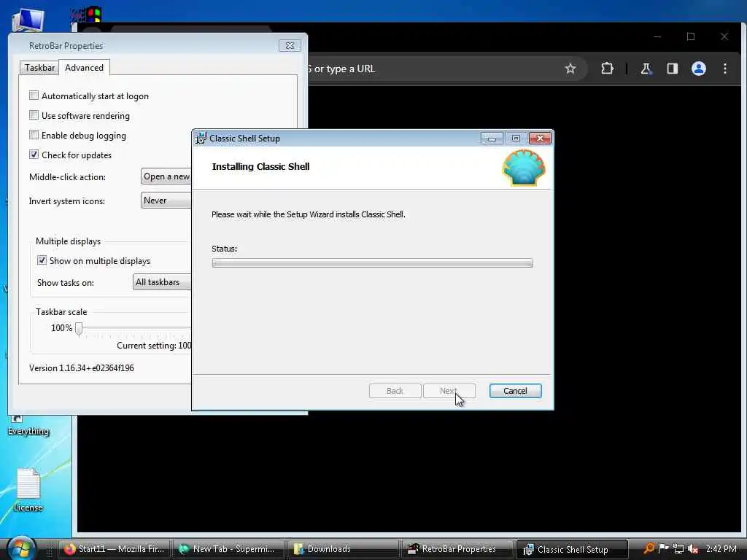This screenshot has width=747, height=560.
Task: Open Middle-click action dropdown
Action: (166, 176)
